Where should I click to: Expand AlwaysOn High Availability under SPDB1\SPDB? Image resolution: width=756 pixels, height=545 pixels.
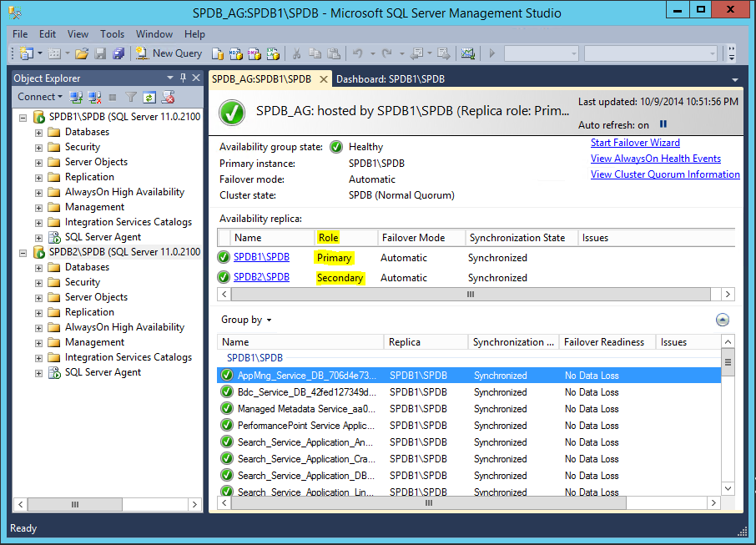(38, 193)
